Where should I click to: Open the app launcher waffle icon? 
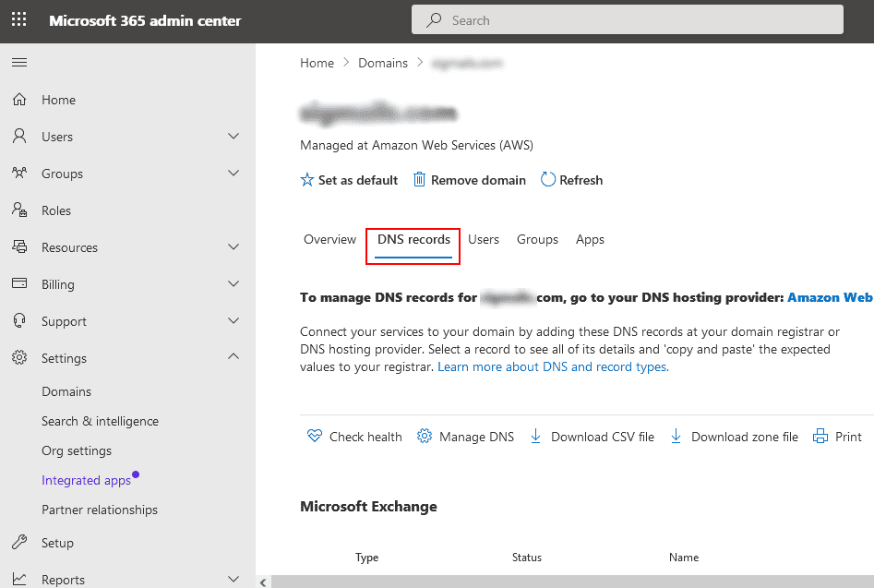pyautogui.click(x=19, y=20)
